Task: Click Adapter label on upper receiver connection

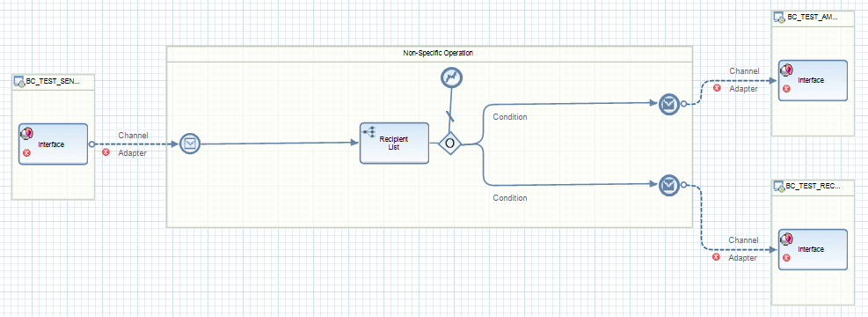Action: tap(743, 89)
